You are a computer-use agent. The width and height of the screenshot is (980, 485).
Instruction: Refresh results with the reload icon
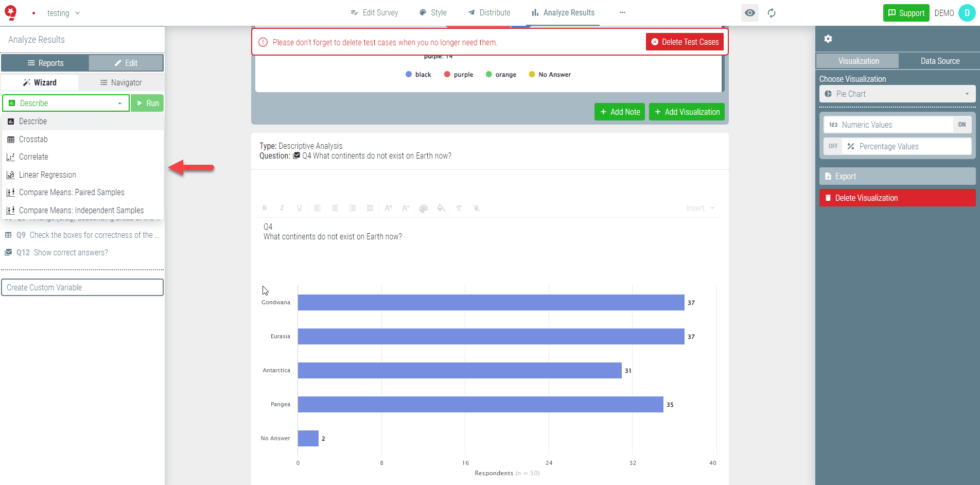771,13
